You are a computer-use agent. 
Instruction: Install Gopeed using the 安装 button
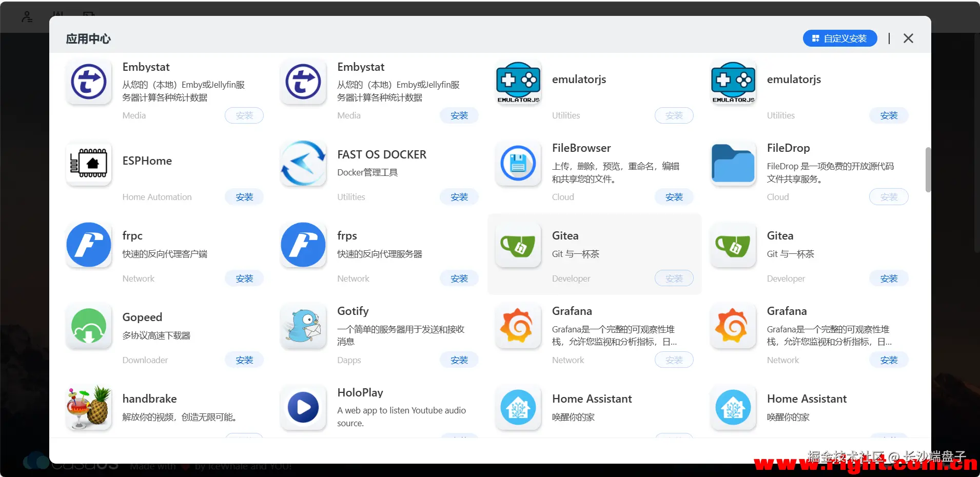pos(244,360)
